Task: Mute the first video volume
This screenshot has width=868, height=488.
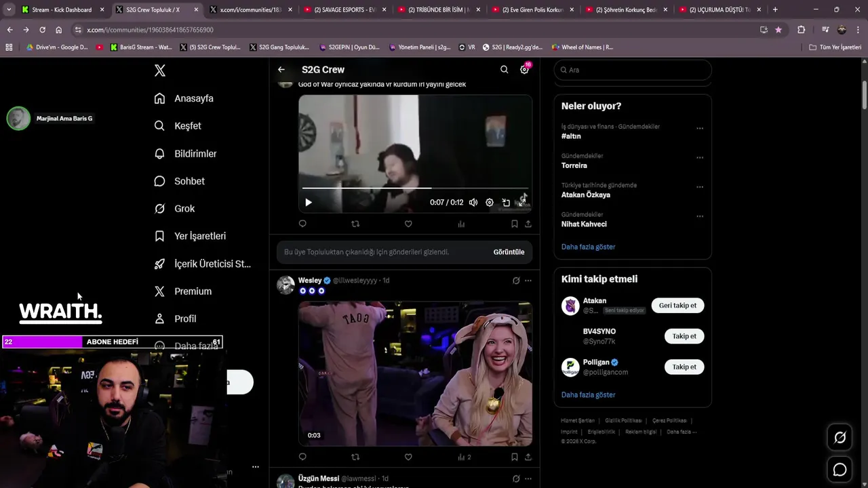Action: pyautogui.click(x=473, y=203)
